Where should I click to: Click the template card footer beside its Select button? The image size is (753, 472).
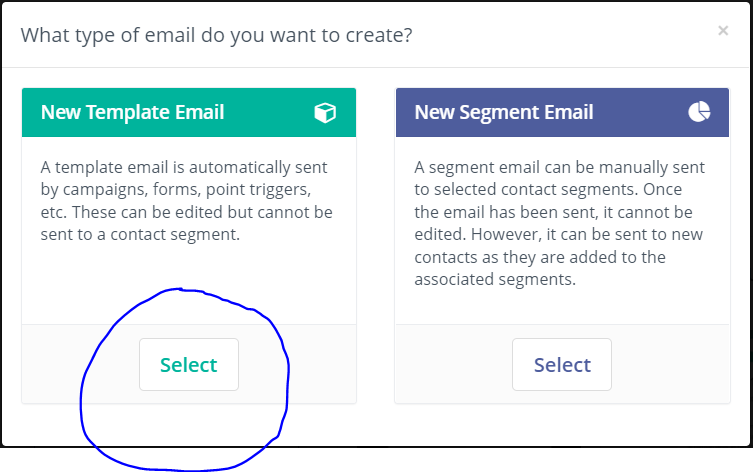point(298,364)
